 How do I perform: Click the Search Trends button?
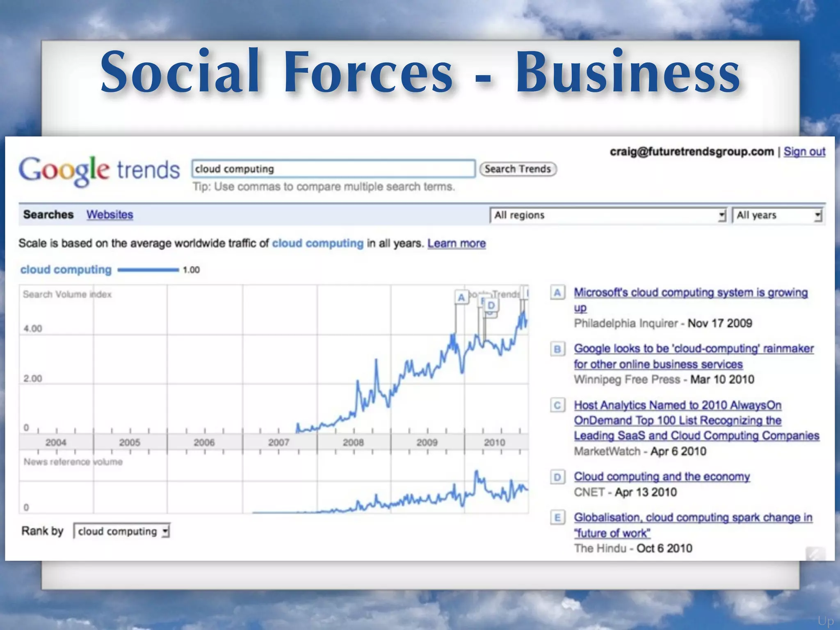click(518, 169)
